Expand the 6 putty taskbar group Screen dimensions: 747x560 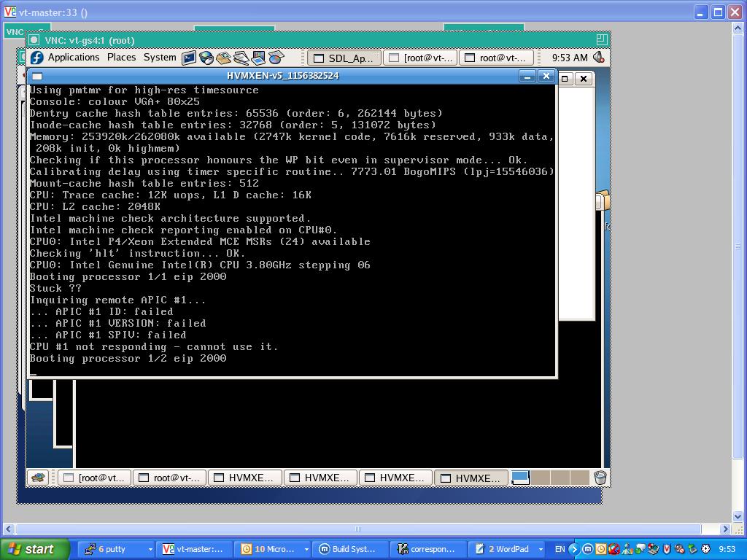tap(150, 549)
